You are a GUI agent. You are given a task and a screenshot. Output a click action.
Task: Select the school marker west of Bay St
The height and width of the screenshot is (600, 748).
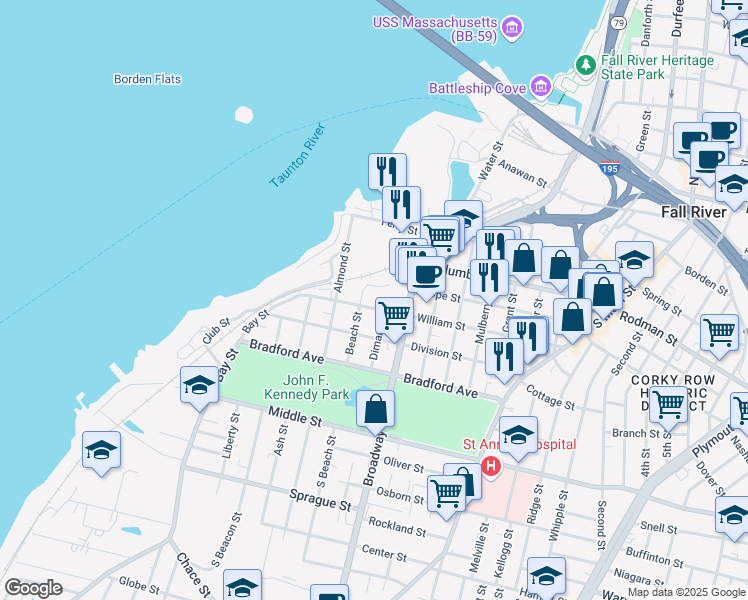coord(199,388)
